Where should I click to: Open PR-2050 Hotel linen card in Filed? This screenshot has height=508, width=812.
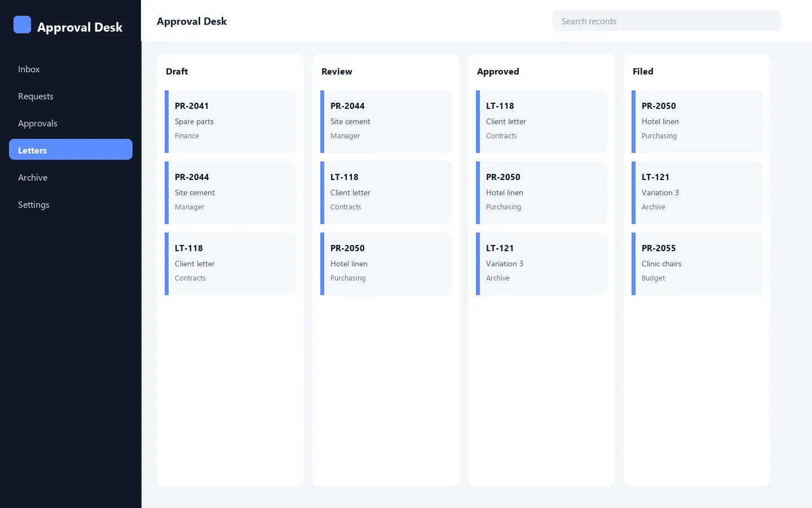point(697,121)
